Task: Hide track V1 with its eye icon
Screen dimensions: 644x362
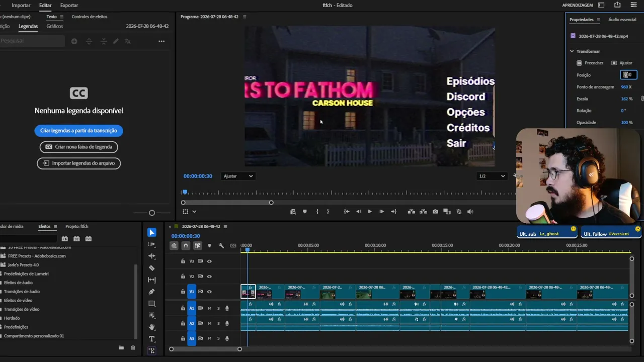Action: pos(209,292)
